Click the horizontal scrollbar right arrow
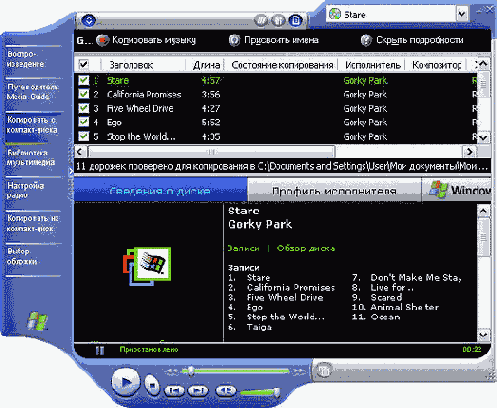The image size is (497, 408). [469, 152]
